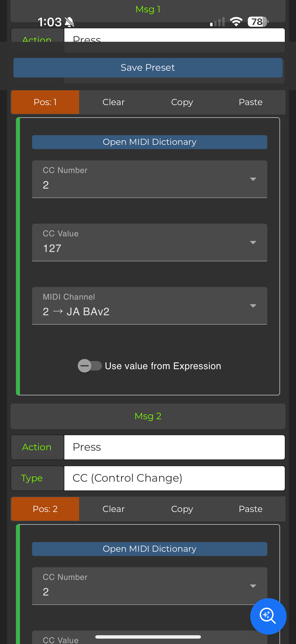The image size is (296, 644).
Task: Open MIDI Dictionary for Msg 1
Action: [x=149, y=142]
